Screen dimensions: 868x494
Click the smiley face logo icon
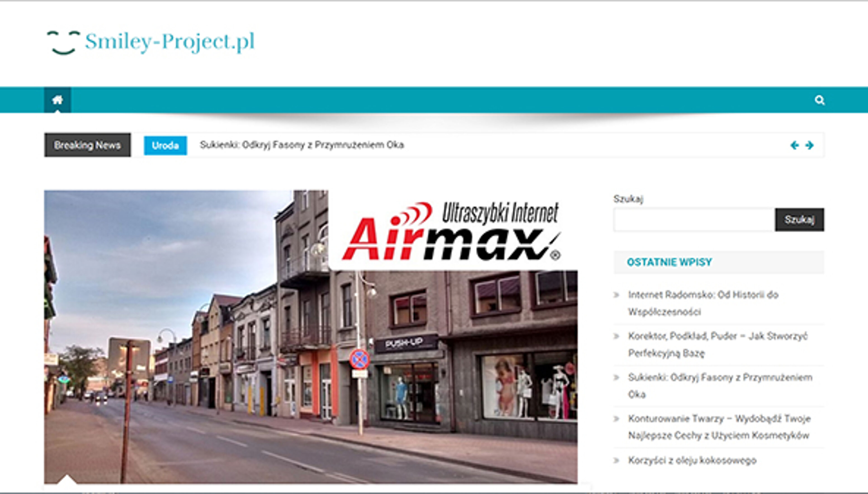(x=63, y=42)
